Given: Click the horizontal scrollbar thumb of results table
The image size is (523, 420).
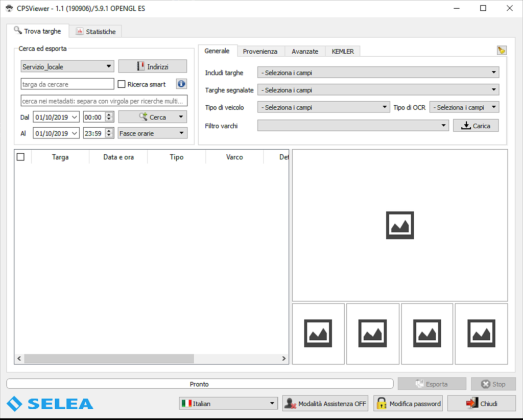Looking at the screenshot, I should click(109, 359).
